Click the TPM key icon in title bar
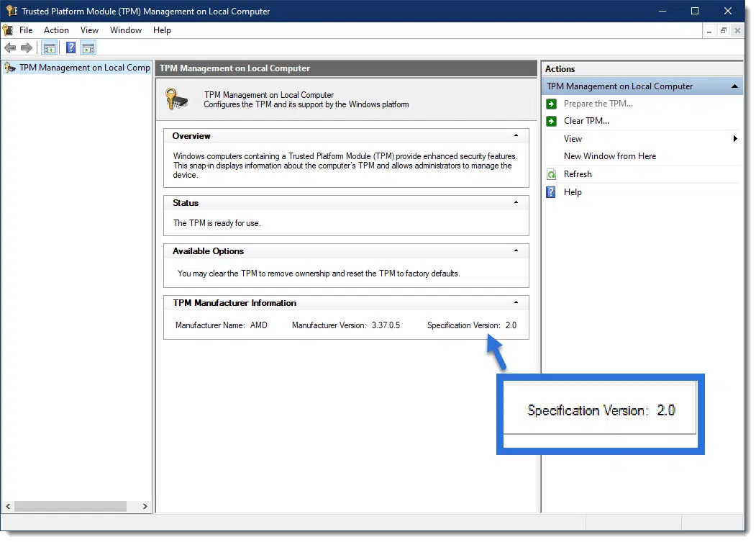The image size is (756, 542). tap(12, 11)
